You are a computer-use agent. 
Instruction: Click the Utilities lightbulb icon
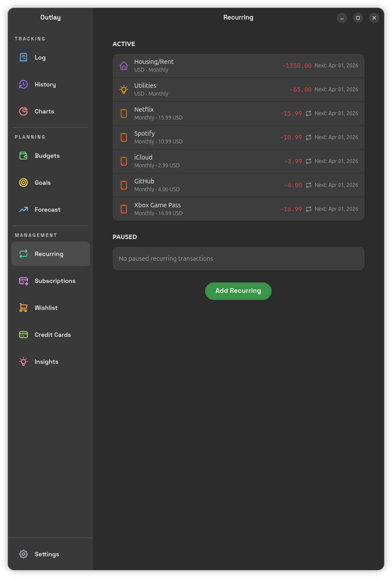(124, 90)
